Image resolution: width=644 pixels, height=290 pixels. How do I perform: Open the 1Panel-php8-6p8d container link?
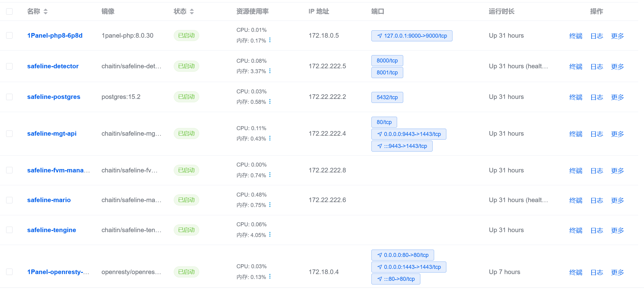point(55,36)
